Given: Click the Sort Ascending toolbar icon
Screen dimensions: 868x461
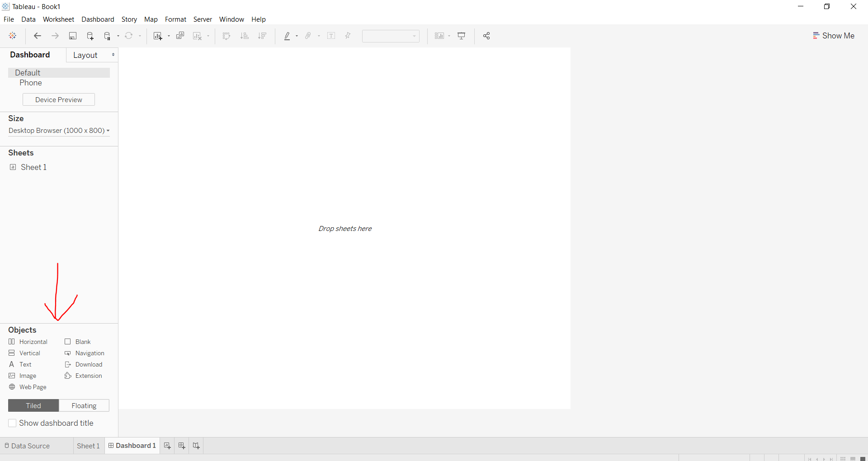Looking at the screenshot, I should click(245, 36).
